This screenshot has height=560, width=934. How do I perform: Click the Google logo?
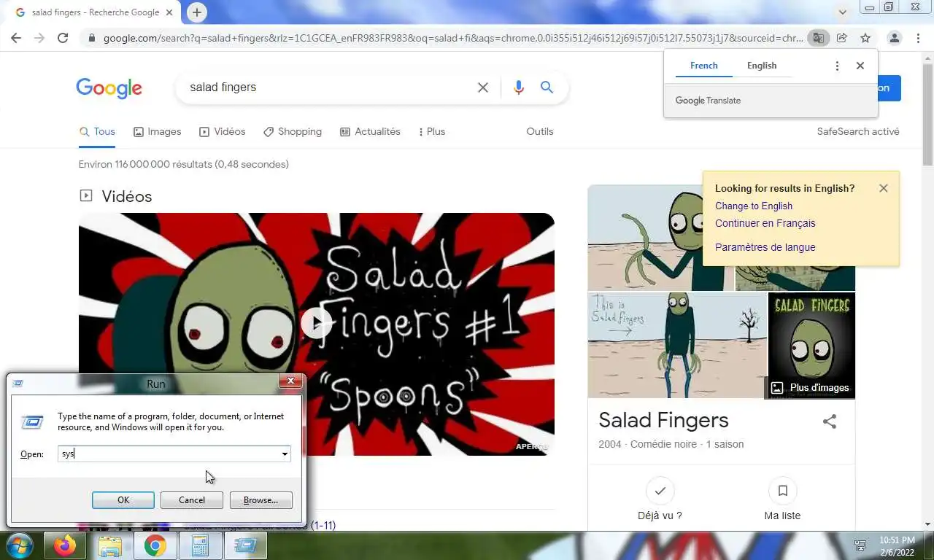[109, 88]
